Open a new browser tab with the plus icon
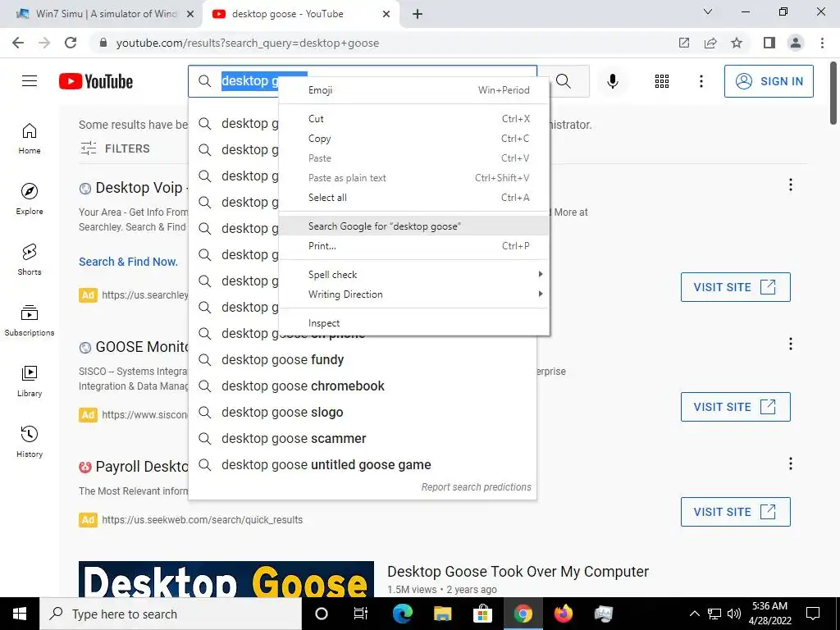The image size is (840, 630). pyautogui.click(x=418, y=14)
